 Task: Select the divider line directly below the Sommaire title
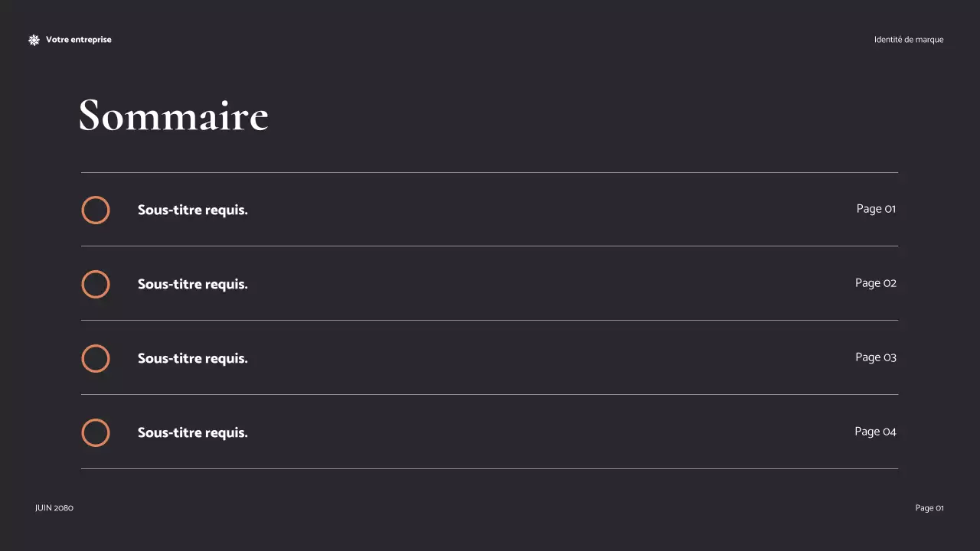coord(489,173)
